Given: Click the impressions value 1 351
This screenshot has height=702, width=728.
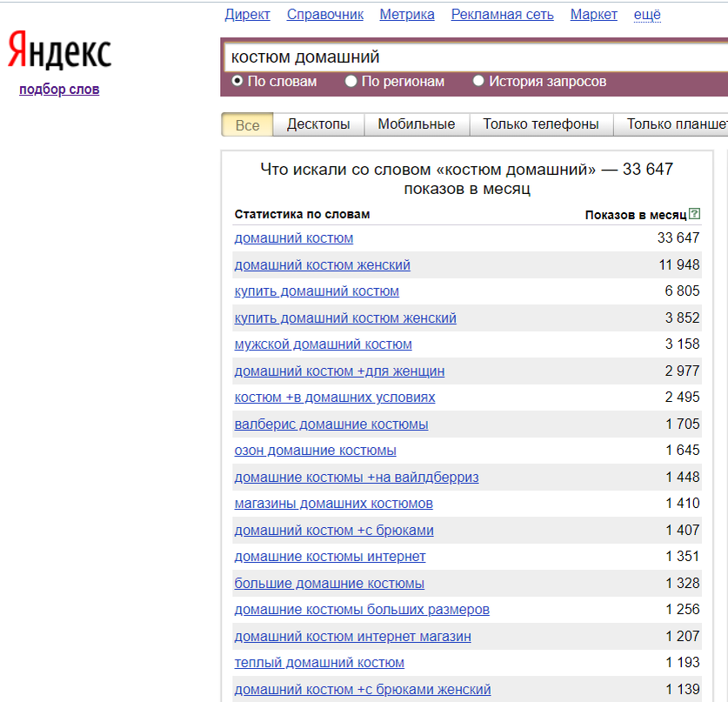Looking at the screenshot, I should click(x=683, y=556).
